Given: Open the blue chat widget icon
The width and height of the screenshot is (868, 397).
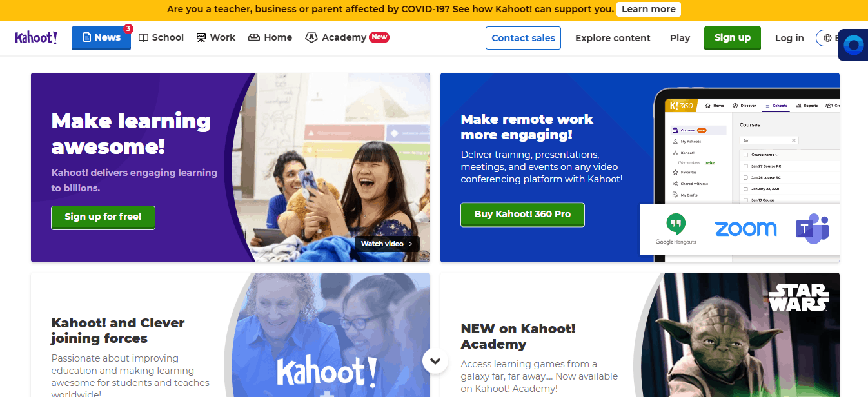Looking at the screenshot, I should 853,45.
